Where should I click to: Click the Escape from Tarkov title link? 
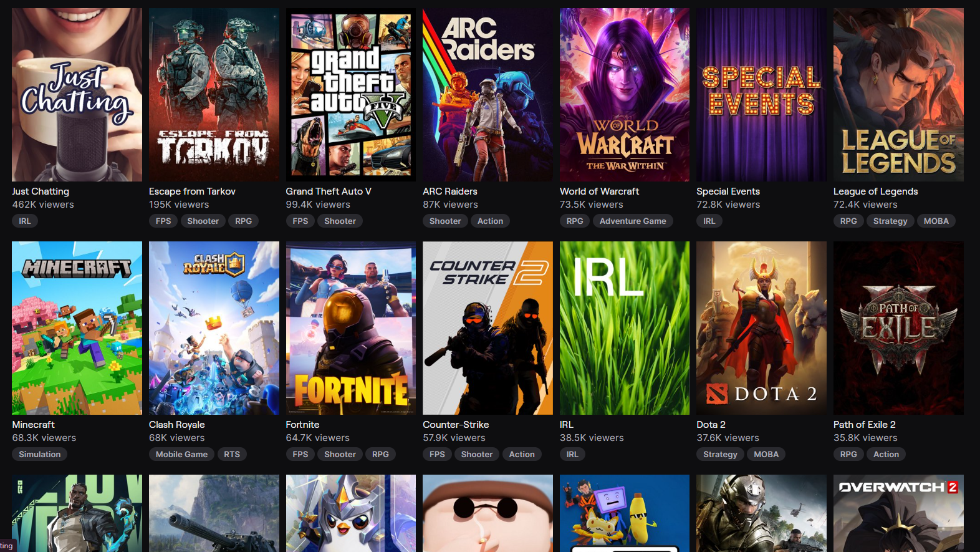[x=192, y=191]
